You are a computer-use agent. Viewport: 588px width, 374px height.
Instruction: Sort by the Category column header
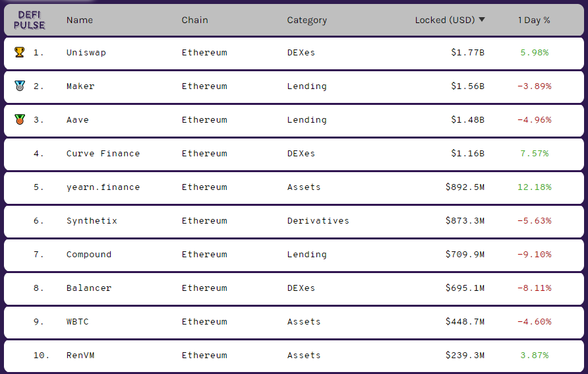[307, 20]
